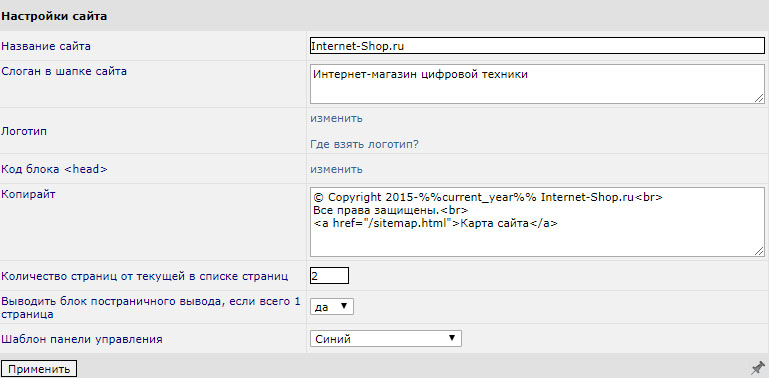The width and height of the screenshot is (769, 378).
Task: Click the Код блока <head> label
Action: point(54,169)
